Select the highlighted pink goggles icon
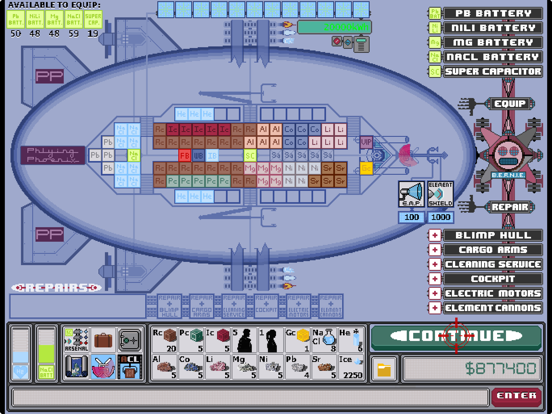Screen dimensions: 552x414 pos(103,367)
